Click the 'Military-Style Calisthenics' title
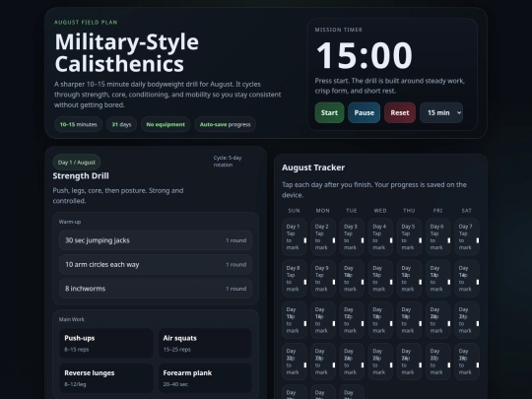 pyautogui.click(x=126, y=53)
